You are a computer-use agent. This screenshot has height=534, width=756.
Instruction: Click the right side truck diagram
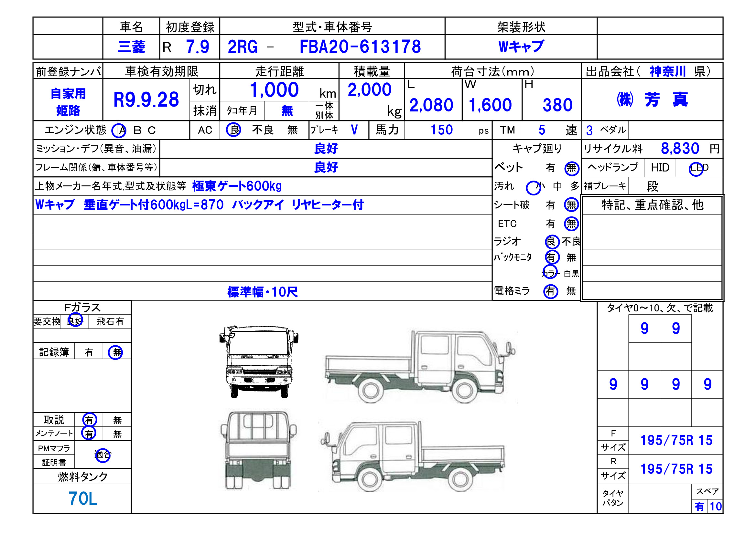[418, 367]
